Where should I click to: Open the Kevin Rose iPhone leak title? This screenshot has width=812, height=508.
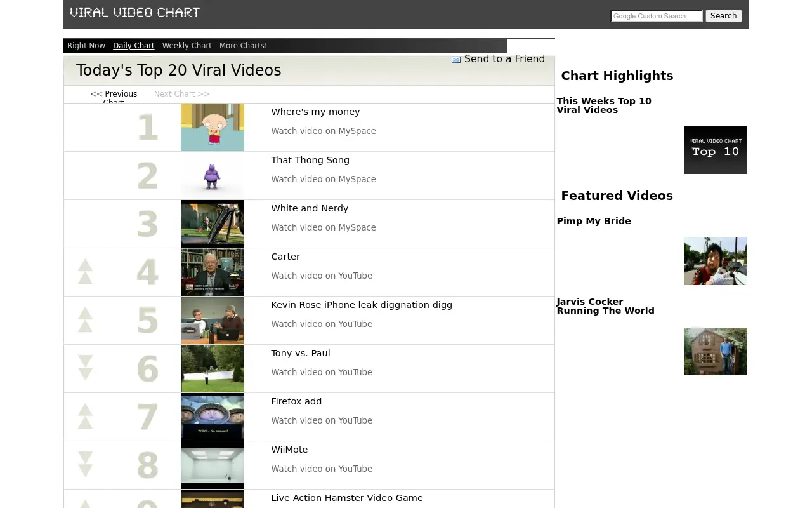[x=362, y=305]
